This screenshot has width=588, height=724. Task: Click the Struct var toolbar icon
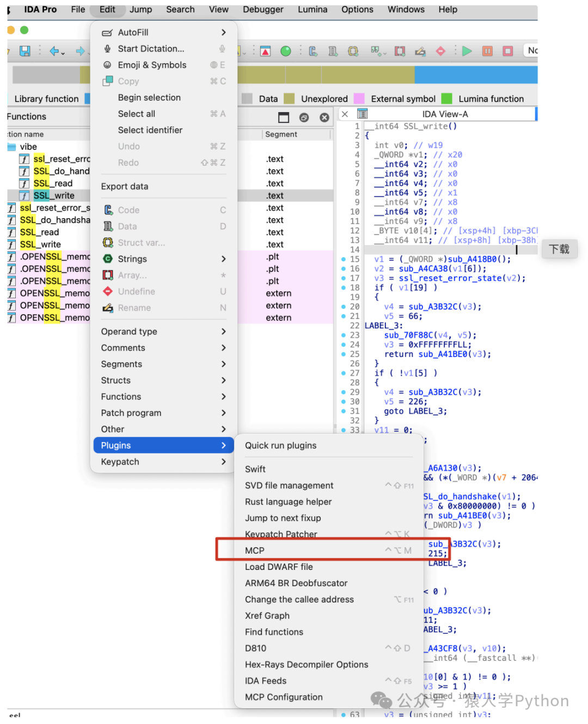point(353,51)
